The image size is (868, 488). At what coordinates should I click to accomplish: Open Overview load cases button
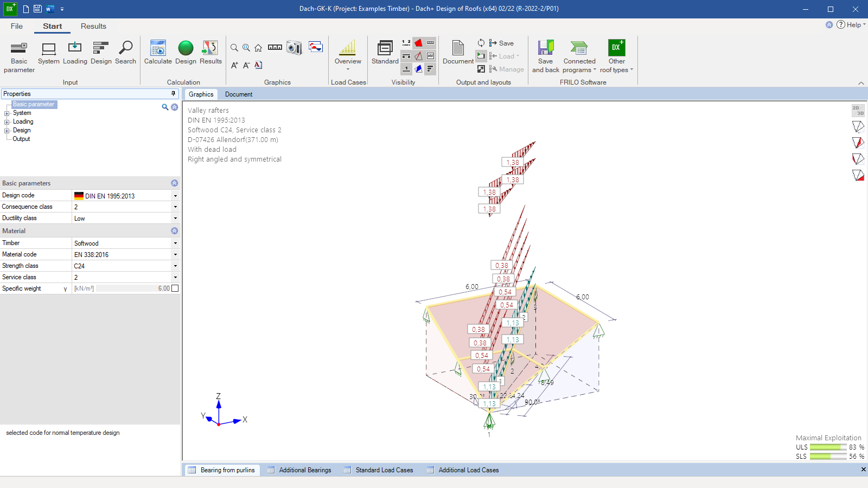348,55
